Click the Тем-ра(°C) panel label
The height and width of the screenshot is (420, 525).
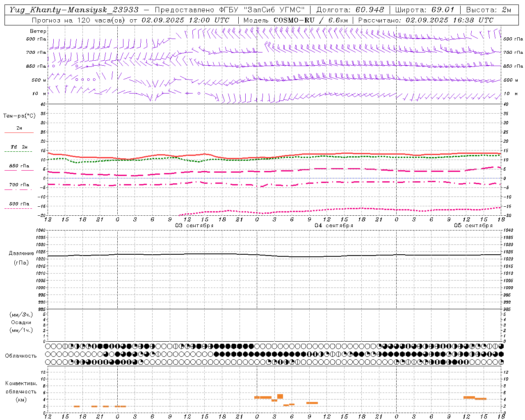(19, 116)
